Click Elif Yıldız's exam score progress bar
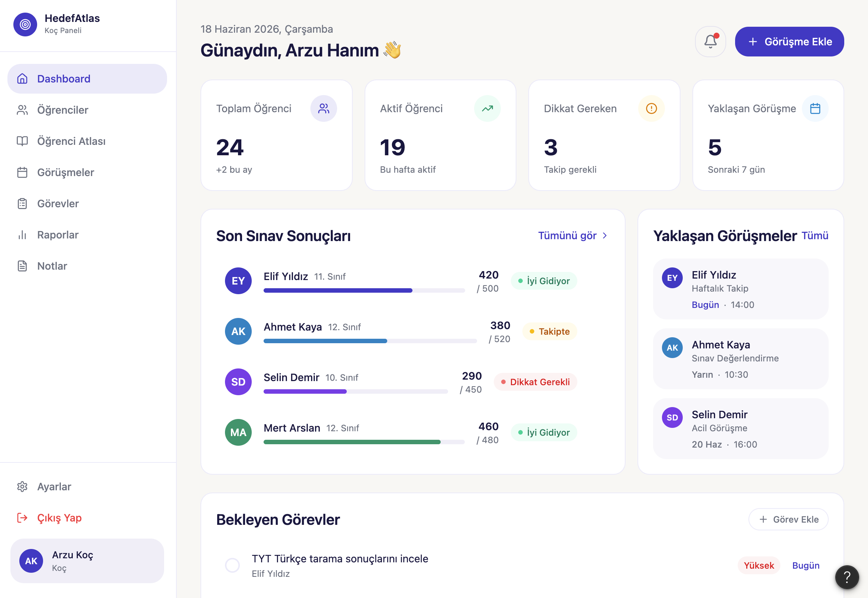 click(364, 290)
